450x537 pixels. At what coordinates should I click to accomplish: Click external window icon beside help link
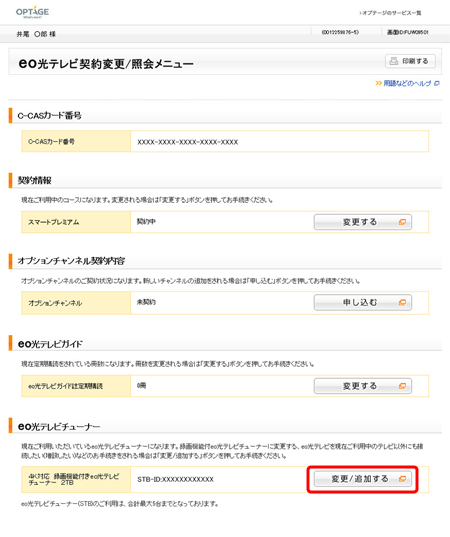pyautogui.click(x=437, y=83)
